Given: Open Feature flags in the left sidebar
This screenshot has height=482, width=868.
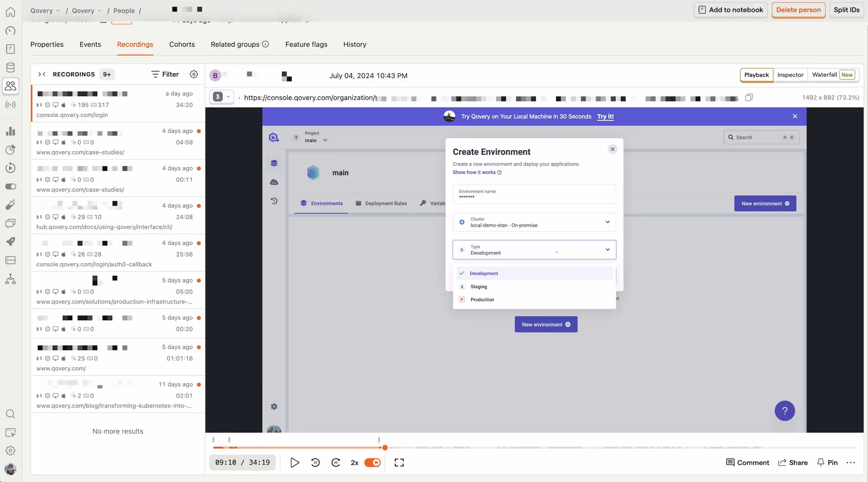Looking at the screenshot, I should pos(10,186).
